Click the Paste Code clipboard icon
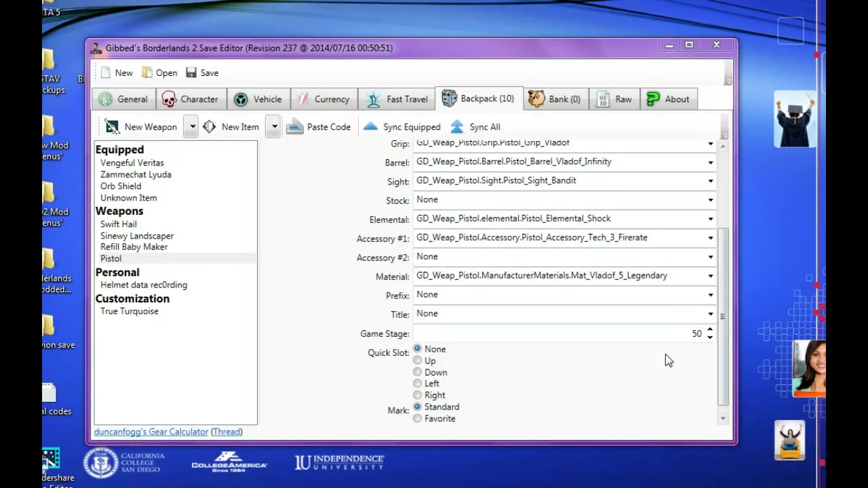The height and width of the screenshot is (488, 868). (x=294, y=127)
